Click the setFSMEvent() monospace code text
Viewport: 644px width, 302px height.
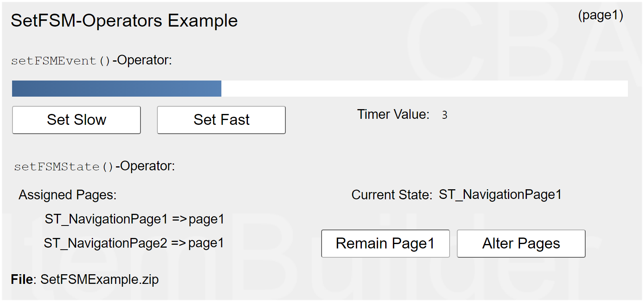pyautogui.click(x=60, y=61)
